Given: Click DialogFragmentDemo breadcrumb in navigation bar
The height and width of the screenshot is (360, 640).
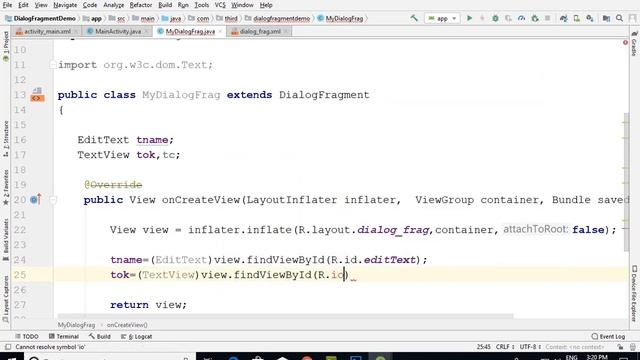Looking at the screenshot, I should (40, 18).
